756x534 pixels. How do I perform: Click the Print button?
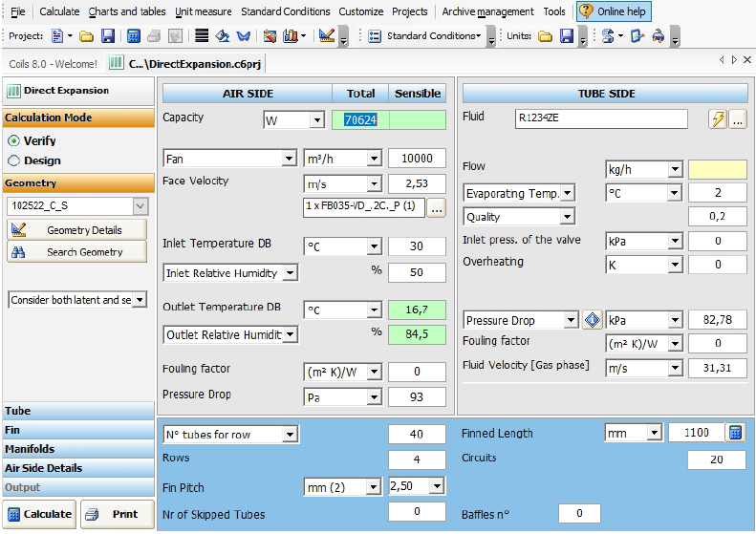118,514
